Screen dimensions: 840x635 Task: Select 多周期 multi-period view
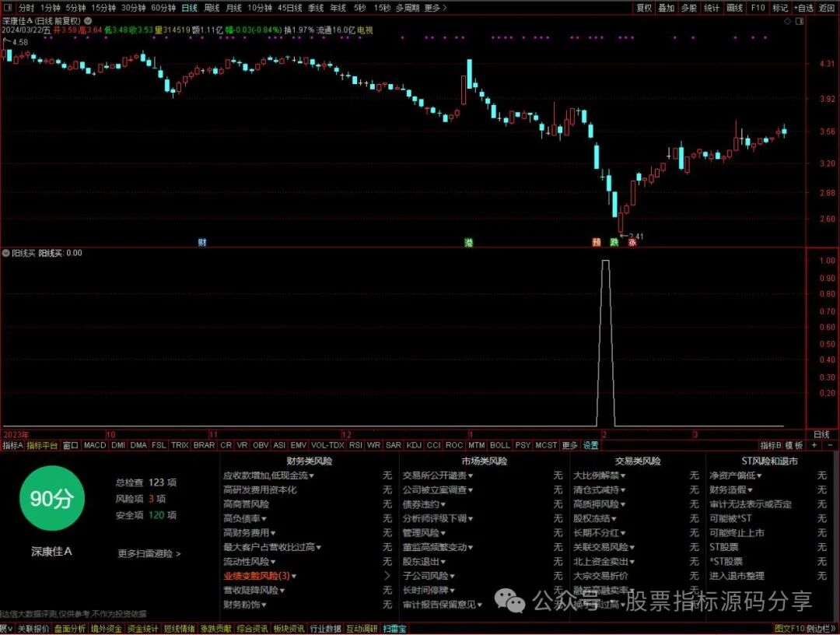click(408, 8)
